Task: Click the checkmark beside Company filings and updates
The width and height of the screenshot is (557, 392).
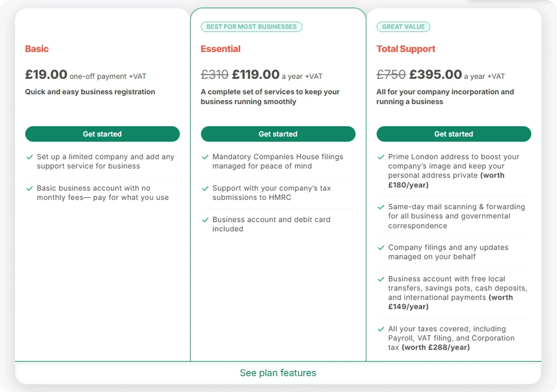Action: pos(381,248)
